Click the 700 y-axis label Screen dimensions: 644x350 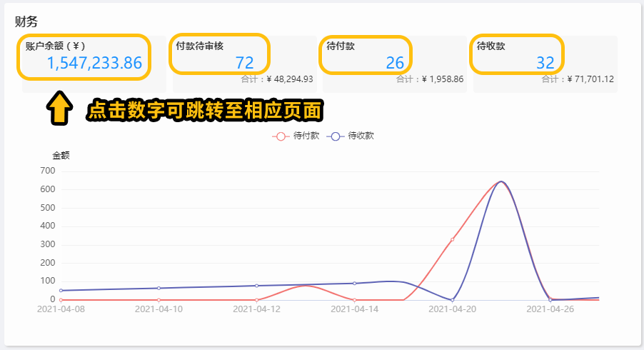[48, 171]
